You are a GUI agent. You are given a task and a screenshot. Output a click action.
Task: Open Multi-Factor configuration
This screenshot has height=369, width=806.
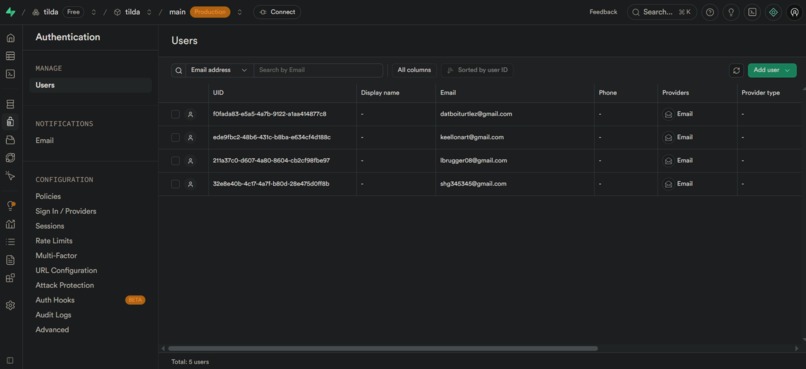point(56,256)
